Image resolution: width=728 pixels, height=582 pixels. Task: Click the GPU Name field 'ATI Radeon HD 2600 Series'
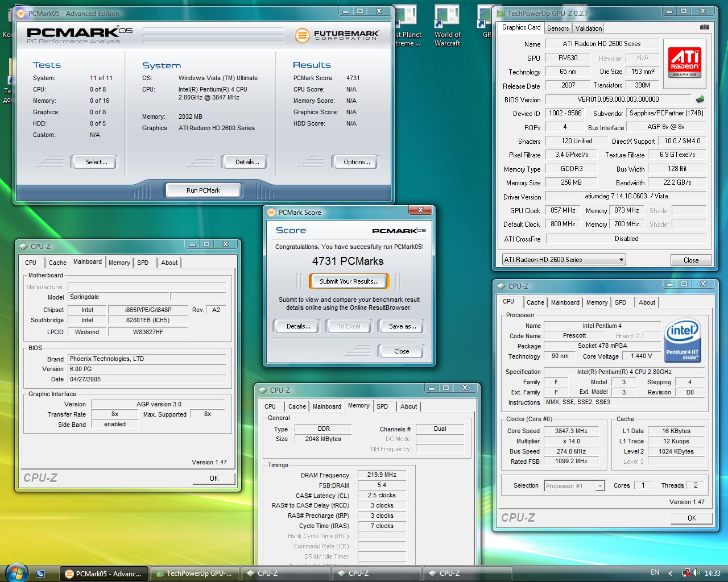point(602,44)
